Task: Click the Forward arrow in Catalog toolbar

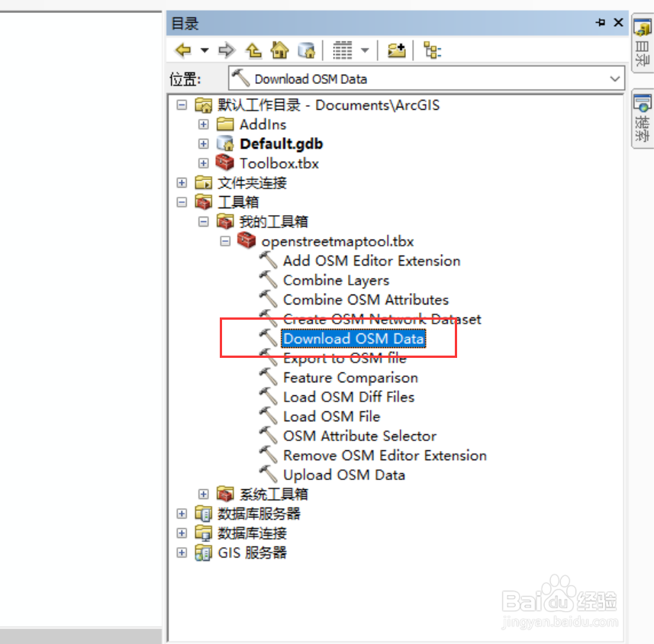Action: (x=227, y=50)
